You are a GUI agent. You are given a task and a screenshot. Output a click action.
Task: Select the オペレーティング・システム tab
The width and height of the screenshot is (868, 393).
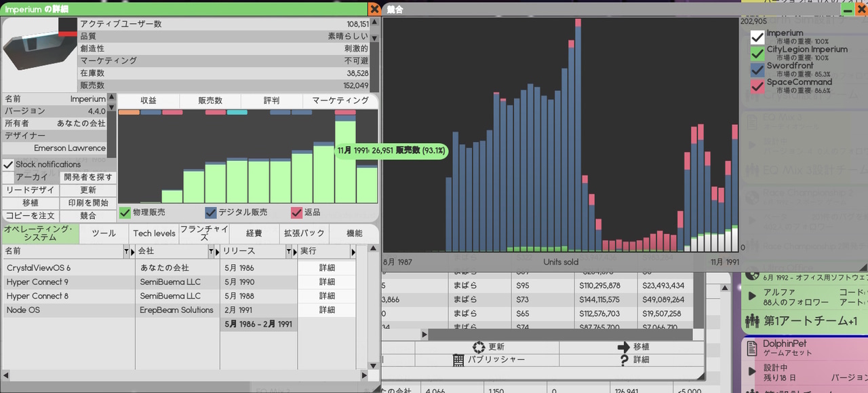point(39,233)
